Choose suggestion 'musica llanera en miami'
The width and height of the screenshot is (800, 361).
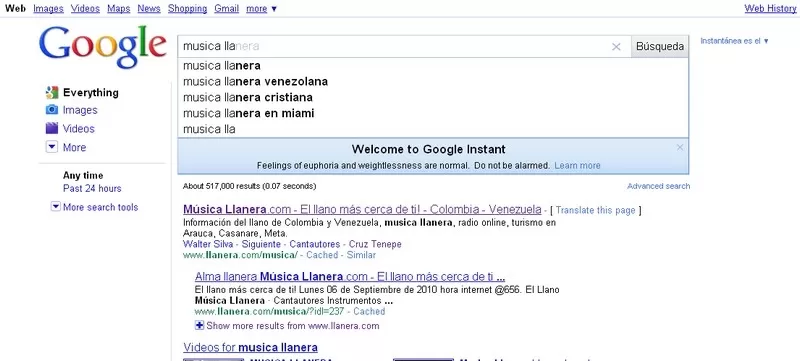(x=433, y=113)
